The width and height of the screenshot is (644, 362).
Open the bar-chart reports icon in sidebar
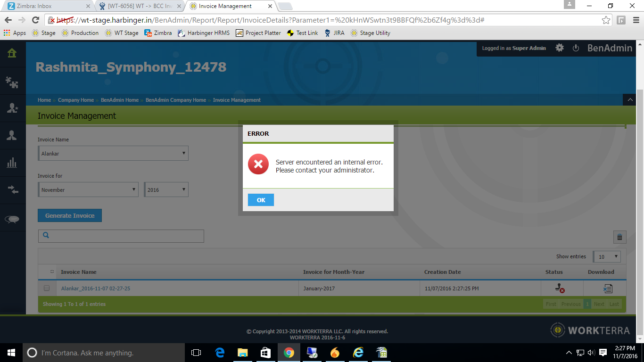click(13, 163)
